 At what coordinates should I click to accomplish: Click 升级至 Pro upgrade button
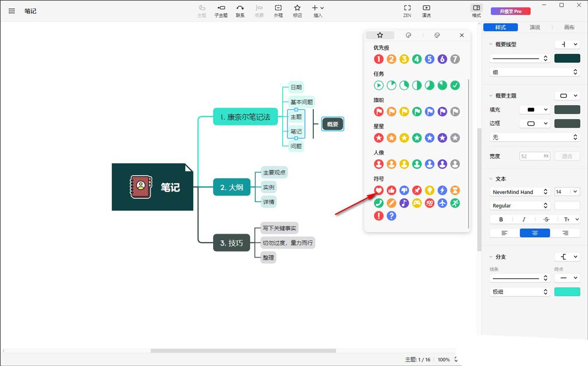point(510,11)
